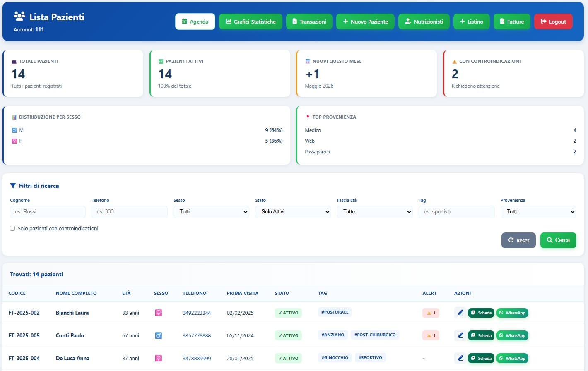Screen dimensions: 588x371
Task: Click male sex icon in Conti Paolo row
Action: pos(158,335)
